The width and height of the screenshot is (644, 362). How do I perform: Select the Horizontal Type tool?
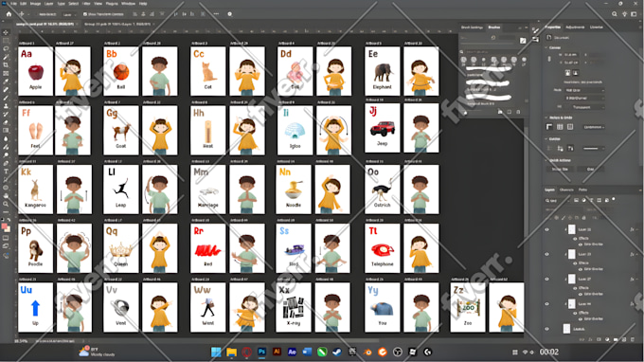pos(6,172)
